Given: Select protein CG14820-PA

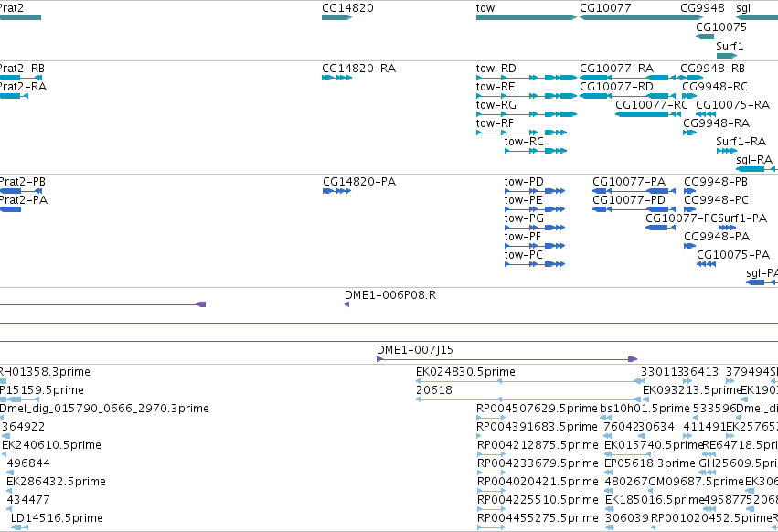Looking at the screenshot, I should [337, 192].
